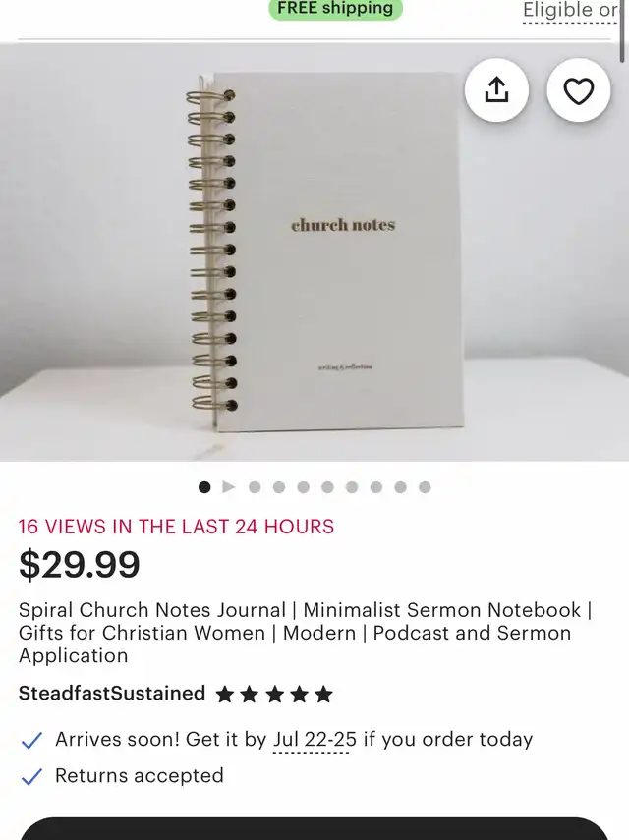This screenshot has height=840, width=629.
Task: View the five-star seller rating
Action: point(274,695)
